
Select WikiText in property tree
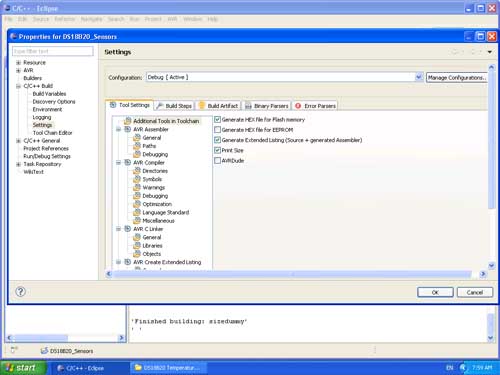pos(33,172)
